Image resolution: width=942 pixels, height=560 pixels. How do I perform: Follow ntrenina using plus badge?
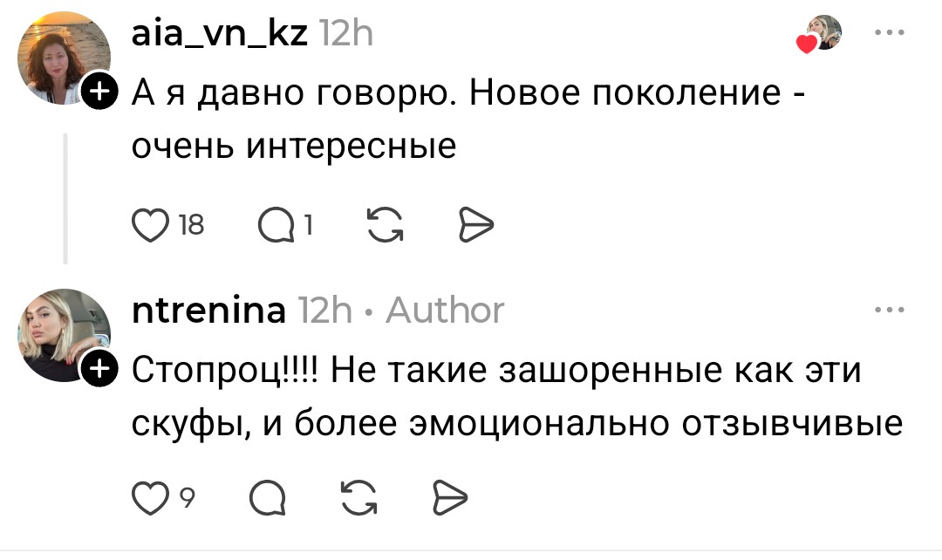99,369
